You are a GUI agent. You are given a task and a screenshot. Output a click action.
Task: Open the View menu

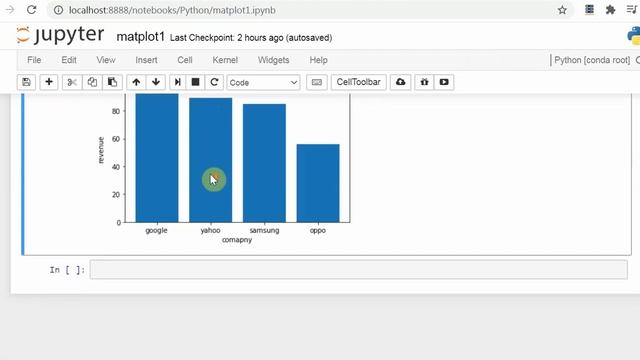pos(106,60)
